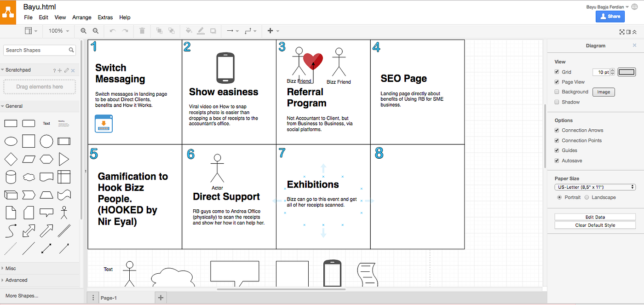Click the scratchpad edit pencil icon
The image size is (644, 305).
click(x=67, y=70)
